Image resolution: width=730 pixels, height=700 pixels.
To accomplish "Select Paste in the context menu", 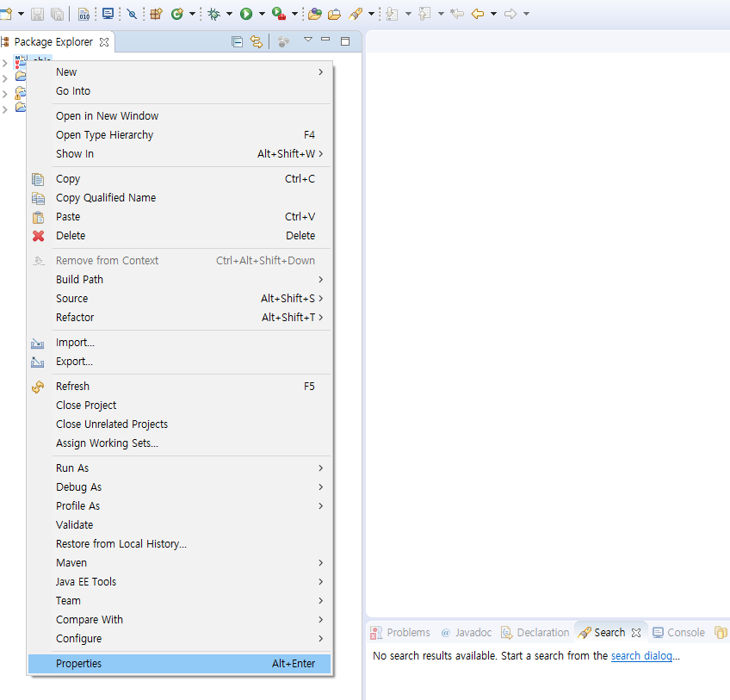I will coord(179,217).
